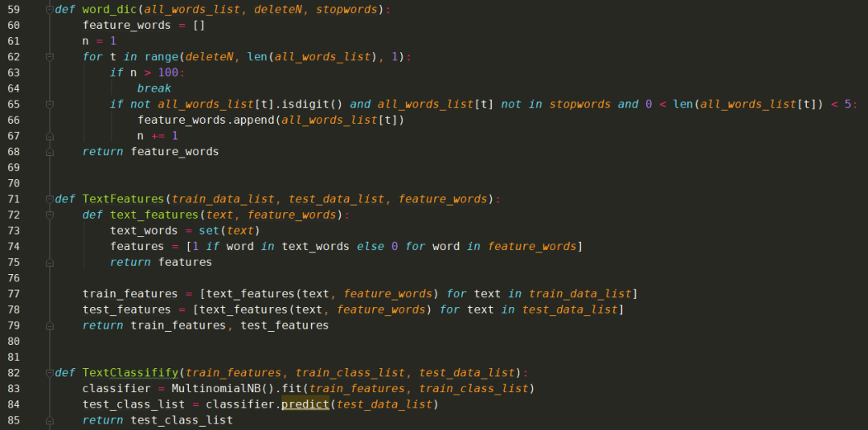This screenshot has width=868, height=430.
Task: Collapse the TextFeatures function fold marker
Action: 50,199
